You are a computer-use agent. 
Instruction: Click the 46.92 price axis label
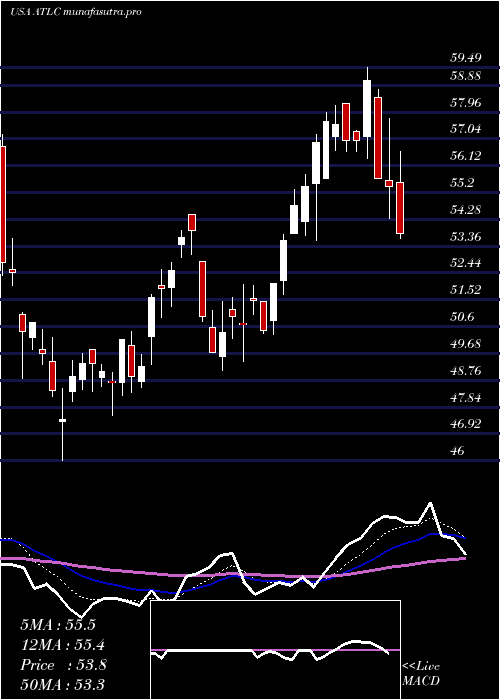point(465,424)
